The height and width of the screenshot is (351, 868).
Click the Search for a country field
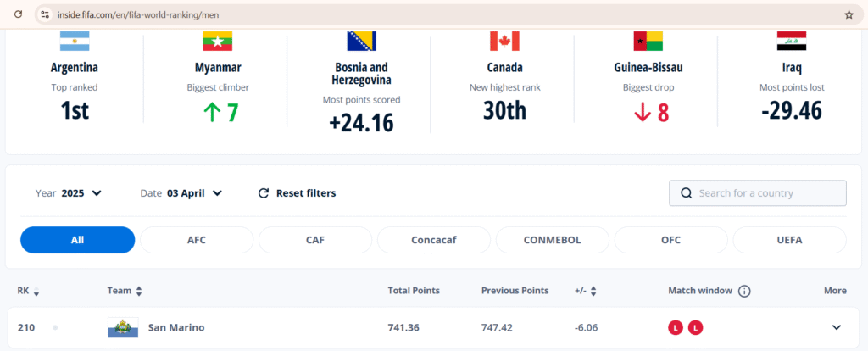757,193
